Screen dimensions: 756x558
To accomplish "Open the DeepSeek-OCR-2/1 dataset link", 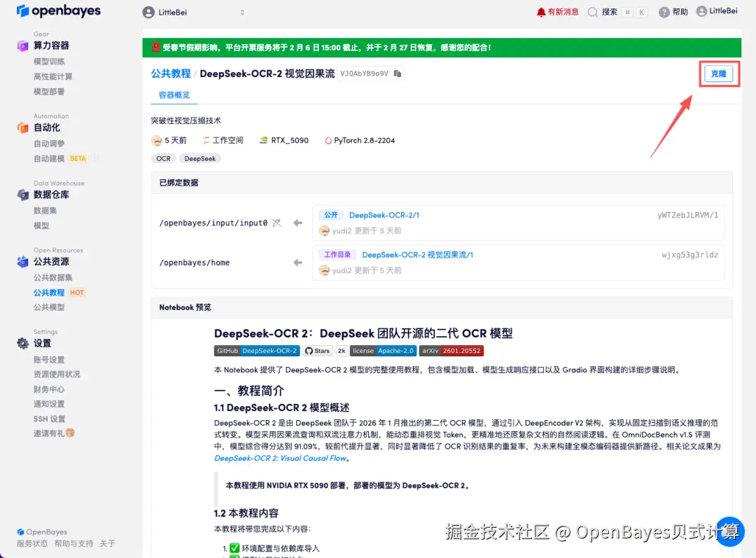I will (384, 215).
